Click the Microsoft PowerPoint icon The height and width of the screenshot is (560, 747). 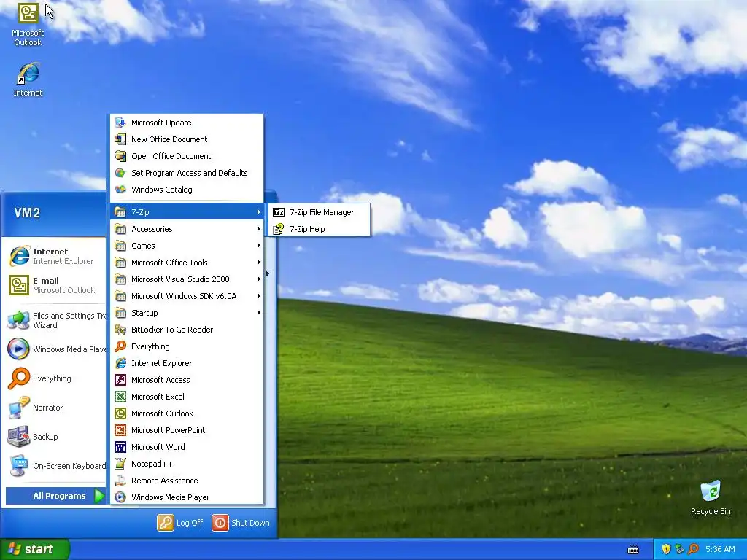[120, 430]
